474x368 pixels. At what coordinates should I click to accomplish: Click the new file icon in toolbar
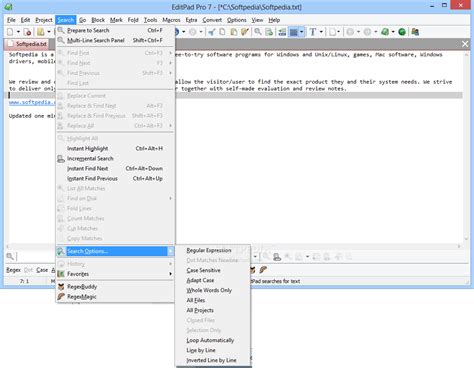[10, 32]
